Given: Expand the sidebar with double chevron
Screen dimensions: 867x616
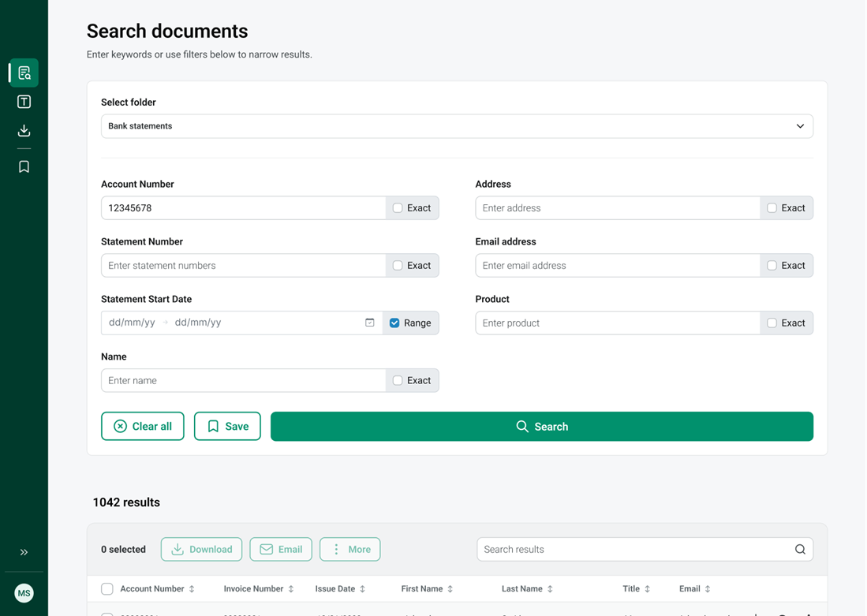Looking at the screenshot, I should (24, 552).
